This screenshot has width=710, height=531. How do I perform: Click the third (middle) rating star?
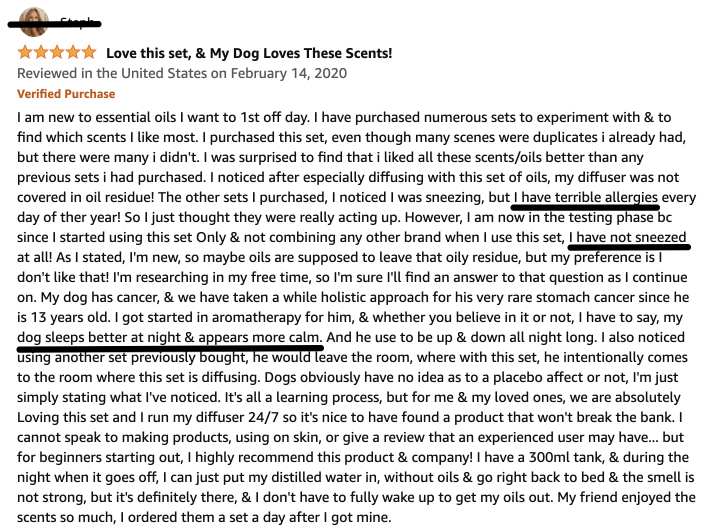(x=57, y=53)
